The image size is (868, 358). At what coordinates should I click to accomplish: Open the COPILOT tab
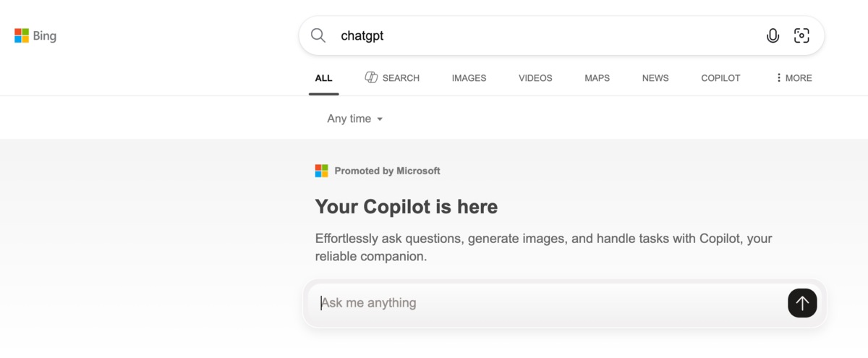point(720,78)
